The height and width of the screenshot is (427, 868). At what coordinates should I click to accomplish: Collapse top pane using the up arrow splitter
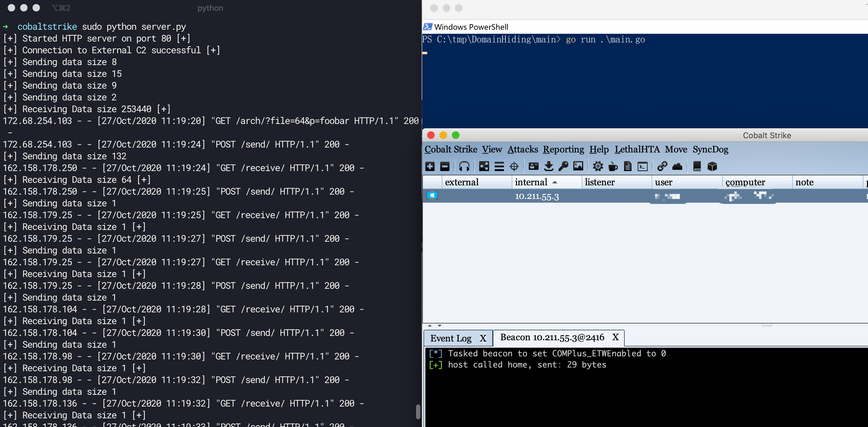430,326
